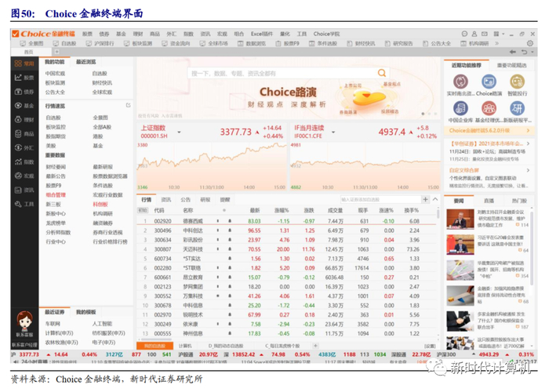This screenshot has width=549, height=392.
Task: Open the 理财 section in the left sidebar
Action: pos(24,120)
